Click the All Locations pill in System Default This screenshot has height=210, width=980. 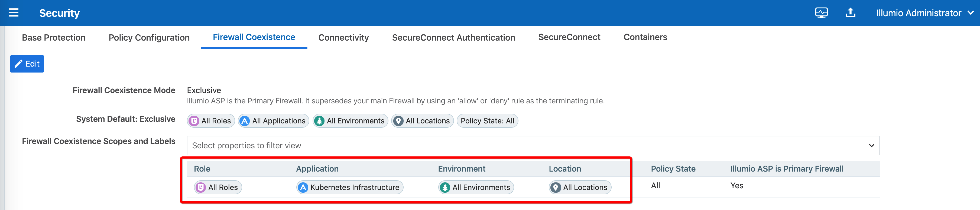[422, 121]
